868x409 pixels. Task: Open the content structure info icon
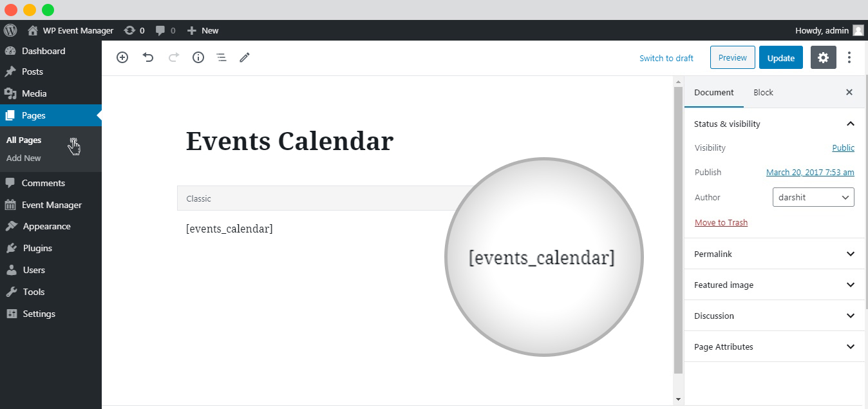pos(198,57)
